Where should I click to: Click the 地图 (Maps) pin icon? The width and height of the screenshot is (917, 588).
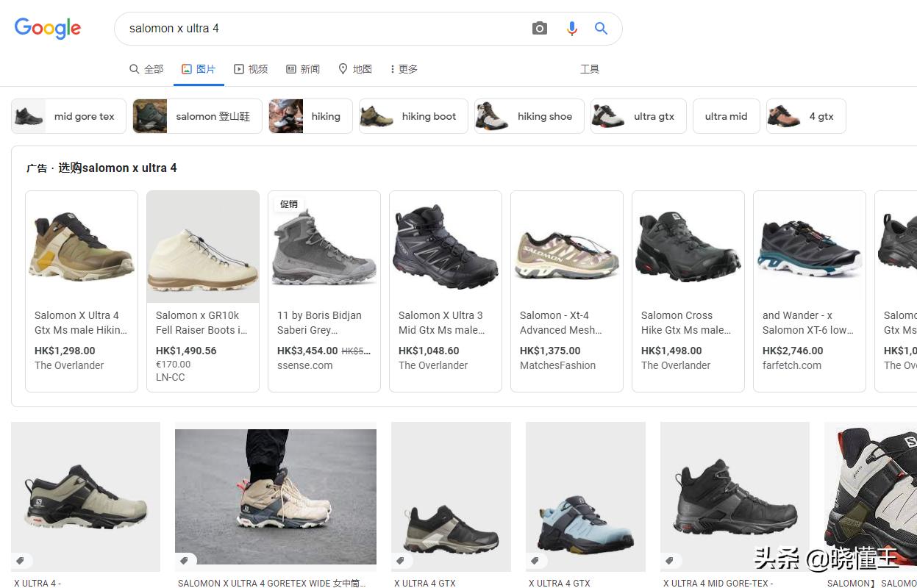(343, 68)
